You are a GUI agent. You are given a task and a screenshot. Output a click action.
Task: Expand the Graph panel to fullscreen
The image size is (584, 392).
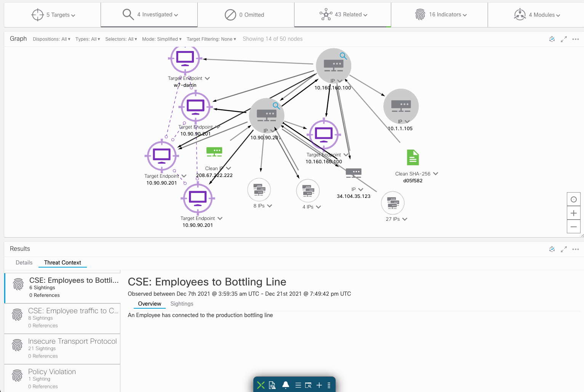[564, 39]
